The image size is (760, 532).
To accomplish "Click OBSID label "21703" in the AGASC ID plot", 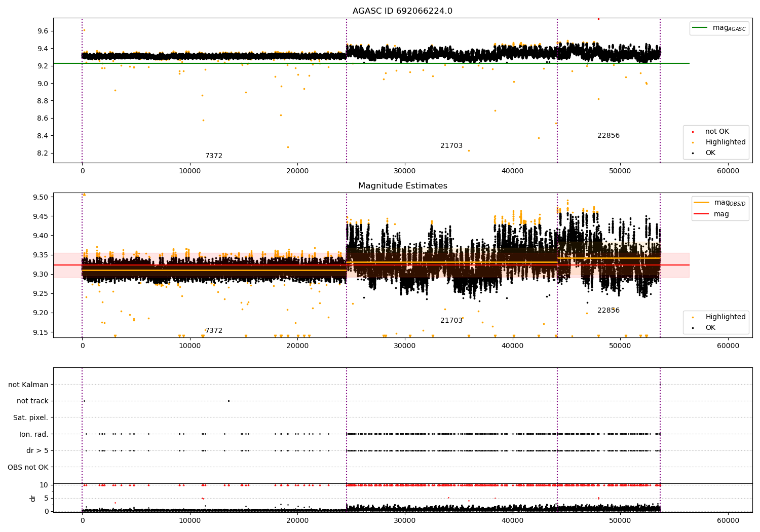I will point(451,145).
